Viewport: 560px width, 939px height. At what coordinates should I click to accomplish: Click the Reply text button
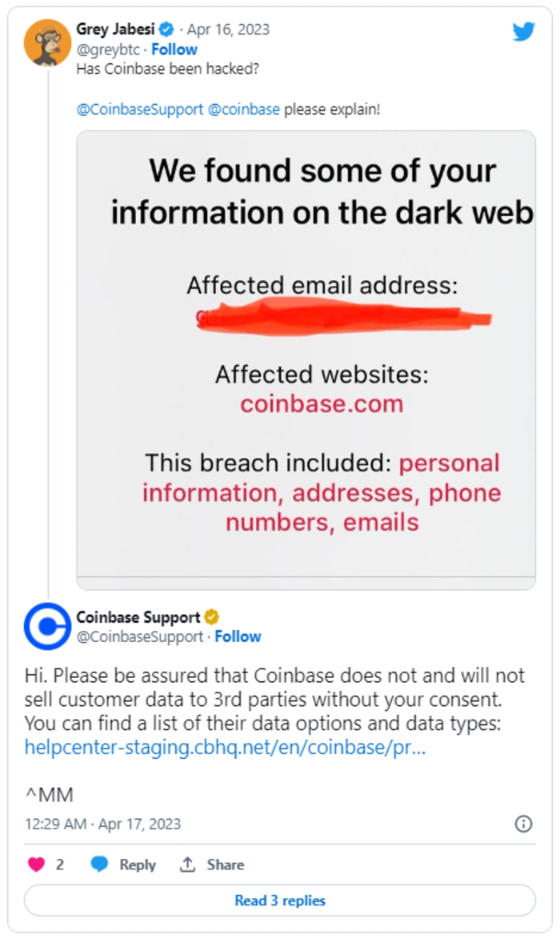click(x=138, y=865)
